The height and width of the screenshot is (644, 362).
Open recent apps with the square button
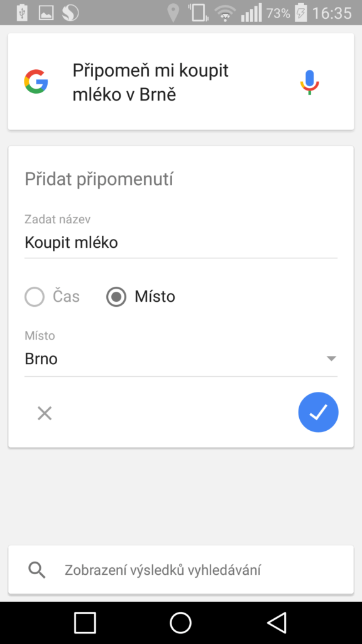click(x=85, y=623)
